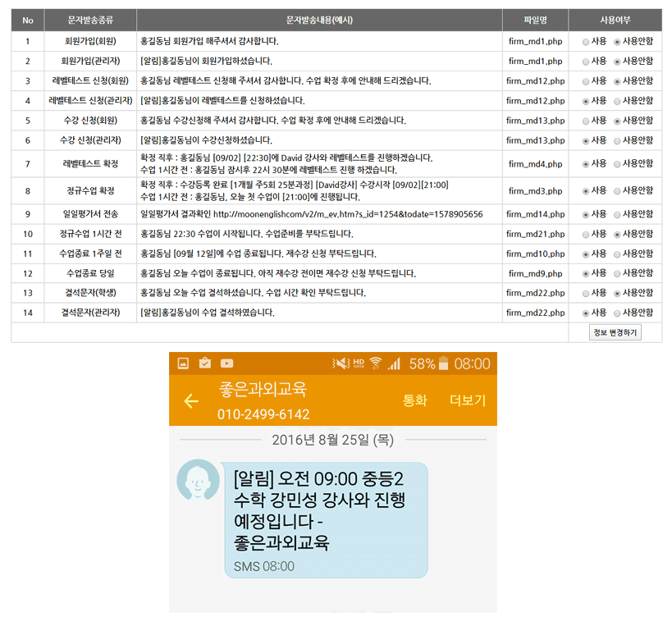This screenshot has height=626, width=672.
Task: Tap the battery icon next to 58%
Action: click(x=444, y=363)
